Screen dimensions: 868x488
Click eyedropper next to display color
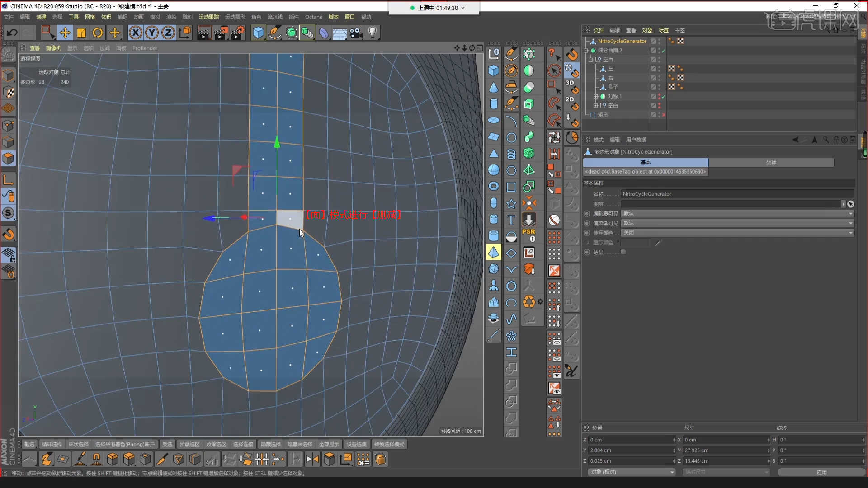pos(657,243)
